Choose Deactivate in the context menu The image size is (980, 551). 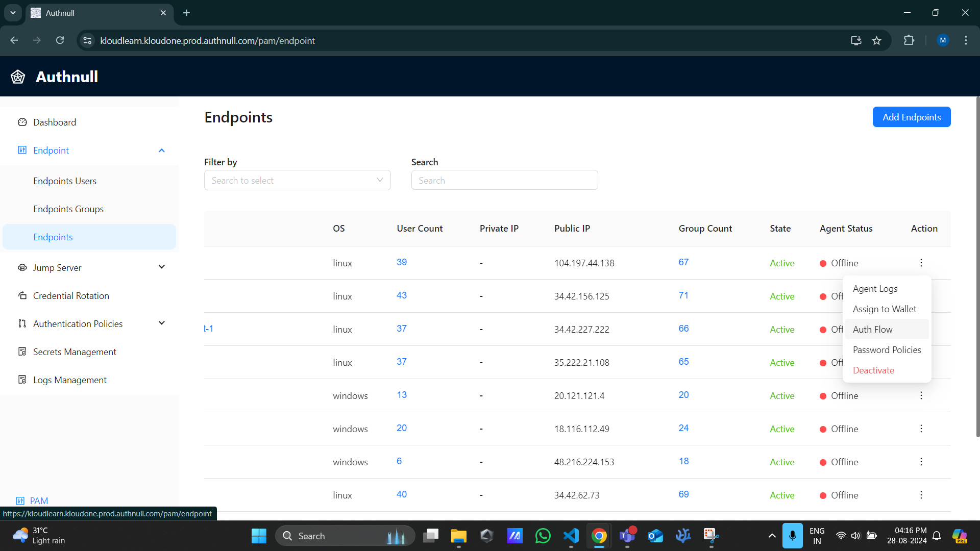click(x=873, y=370)
